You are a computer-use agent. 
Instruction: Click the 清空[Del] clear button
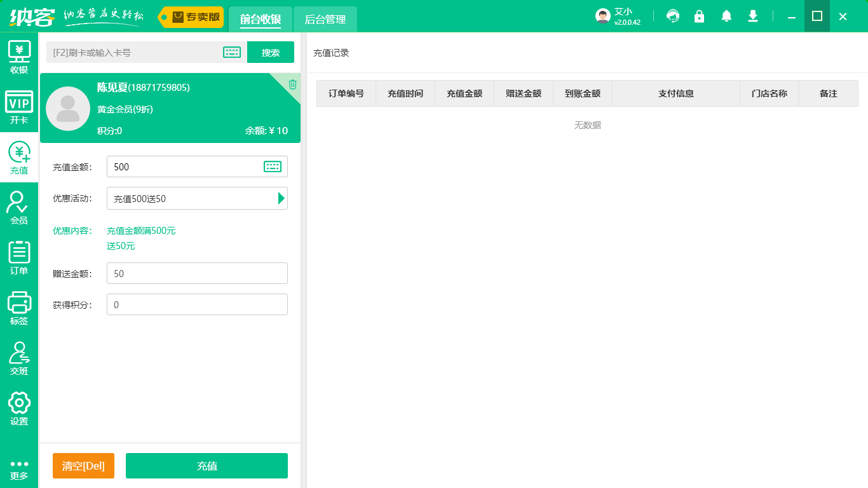(83, 465)
